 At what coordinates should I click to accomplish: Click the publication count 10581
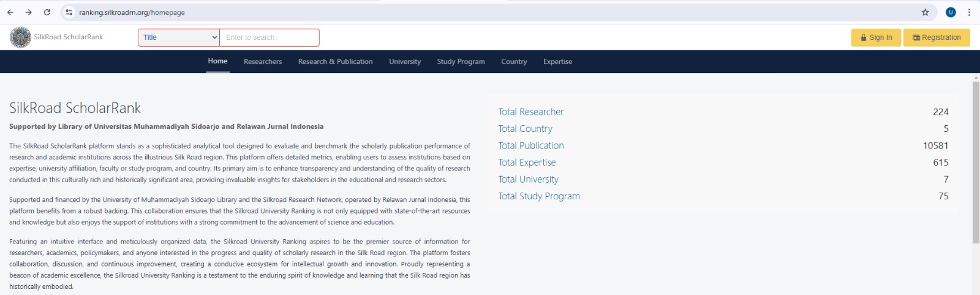936,145
